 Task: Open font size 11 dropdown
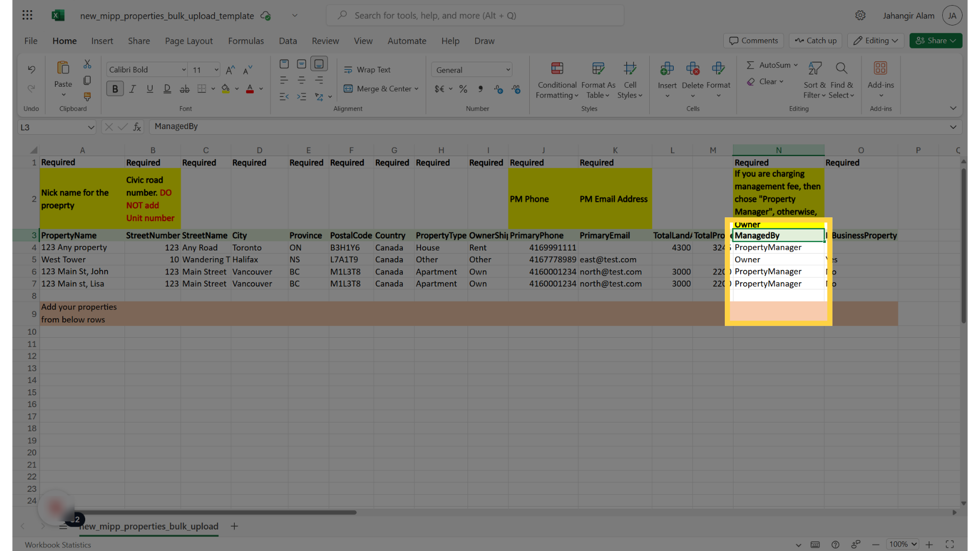point(216,70)
